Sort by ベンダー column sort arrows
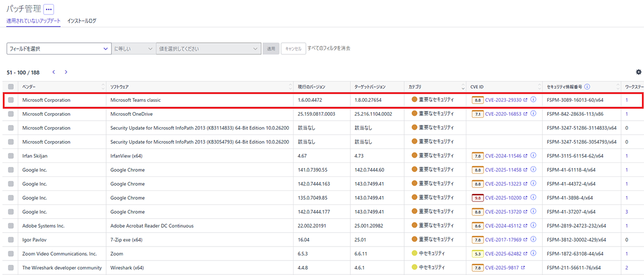The image size is (644, 275). [103, 86]
